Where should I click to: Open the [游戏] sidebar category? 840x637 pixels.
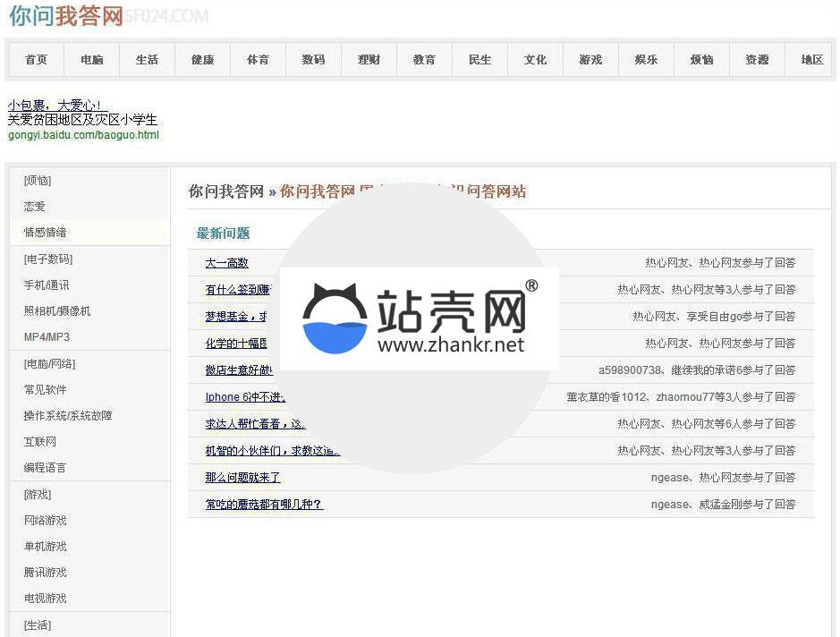point(38,495)
